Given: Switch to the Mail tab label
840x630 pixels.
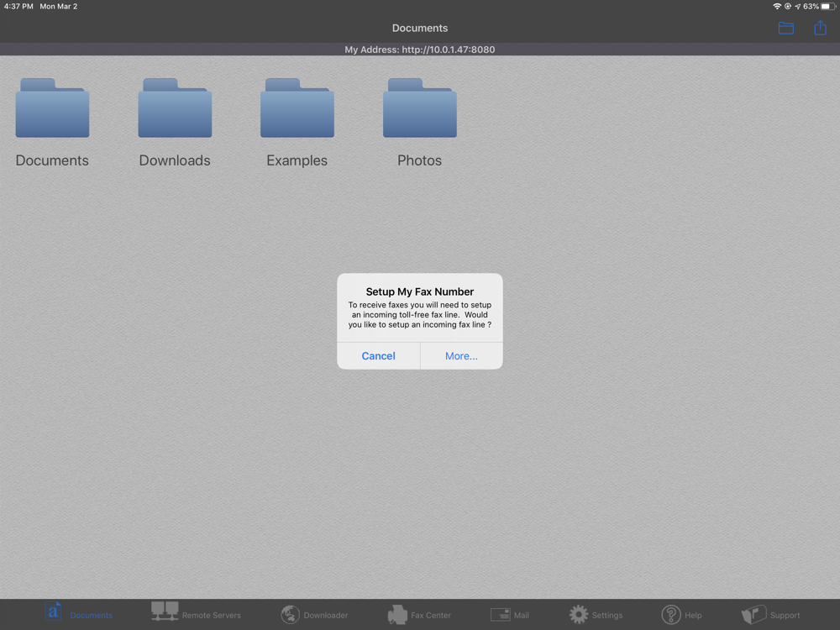Looking at the screenshot, I should [522, 615].
